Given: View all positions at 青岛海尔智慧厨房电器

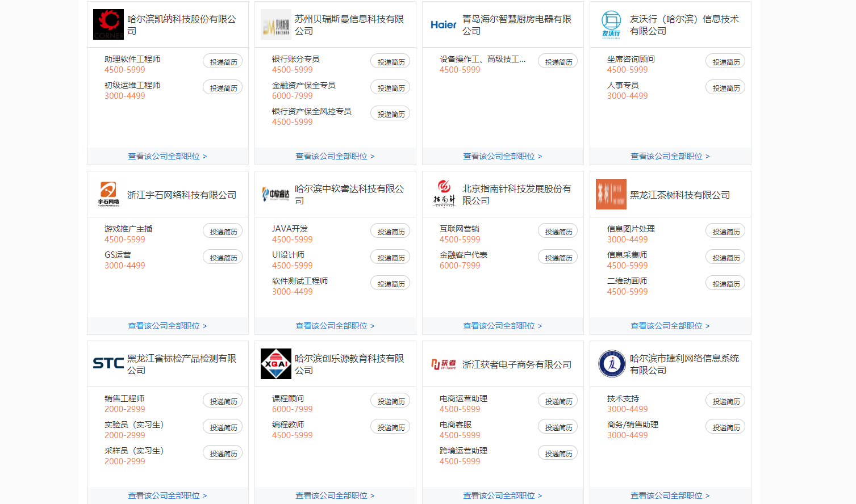Looking at the screenshot, I should (503, 156).
